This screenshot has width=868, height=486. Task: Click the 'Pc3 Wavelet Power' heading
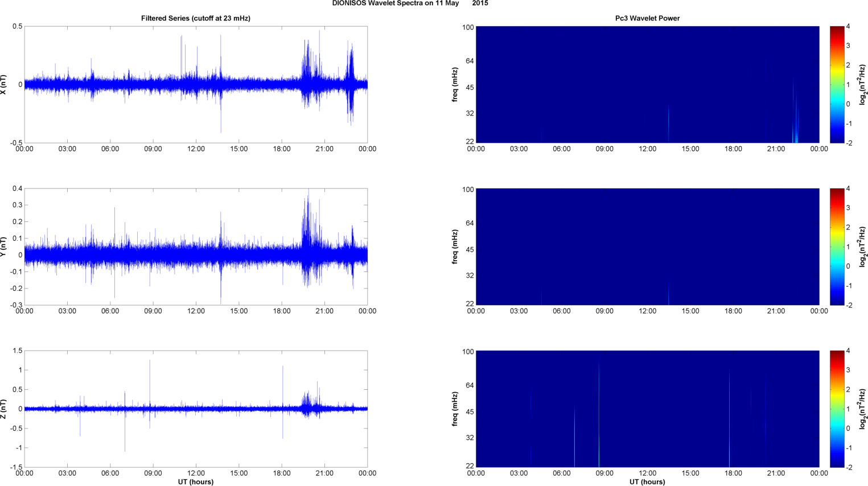click(647, 18)
